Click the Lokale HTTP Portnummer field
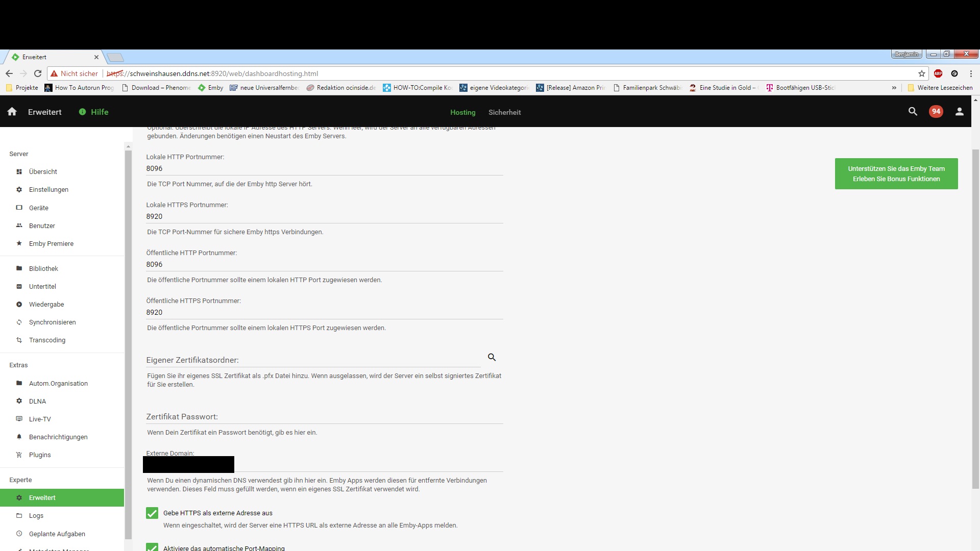Image resolution: width=980 pixels, height=551 pixels. (325, 168)
